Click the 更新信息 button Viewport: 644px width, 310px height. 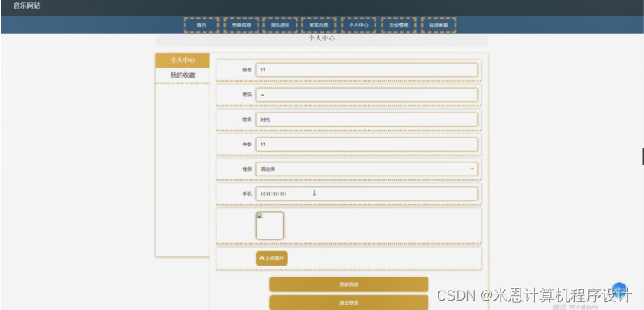coord(348,284)
